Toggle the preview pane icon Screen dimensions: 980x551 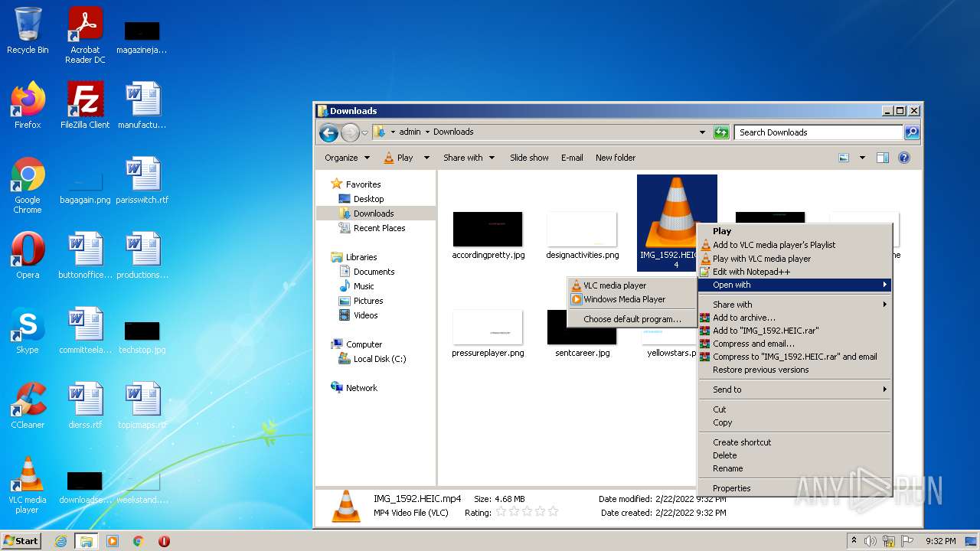[x=882, y=158]
